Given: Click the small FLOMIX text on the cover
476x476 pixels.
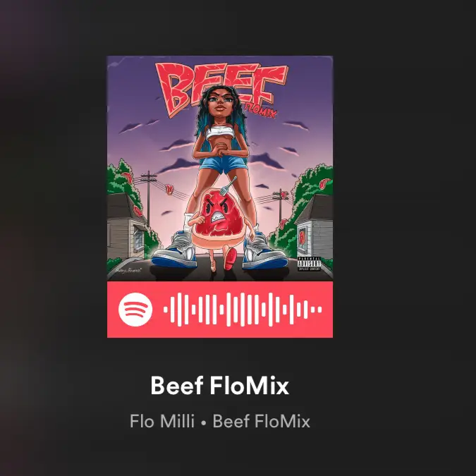Looking at the screenshot, I should click(260, 111).
